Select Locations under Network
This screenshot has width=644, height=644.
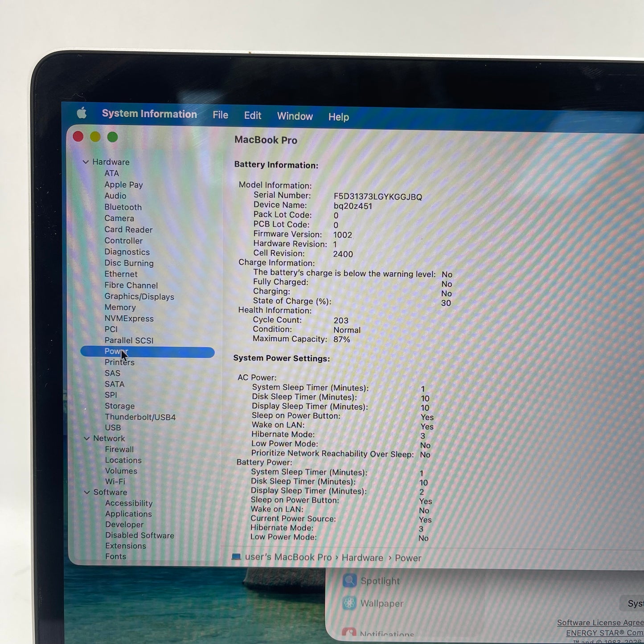(x=123, y=460)
